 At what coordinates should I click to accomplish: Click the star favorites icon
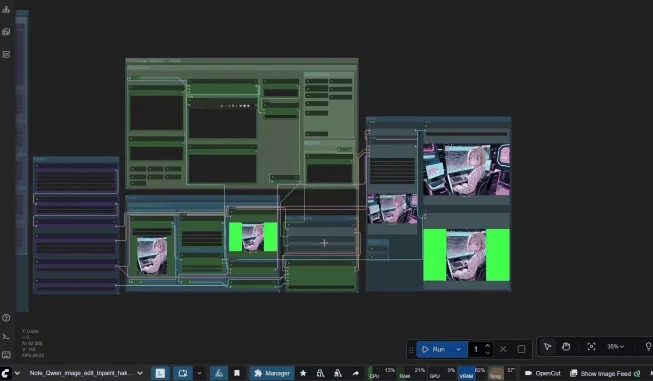click(303, 373)
